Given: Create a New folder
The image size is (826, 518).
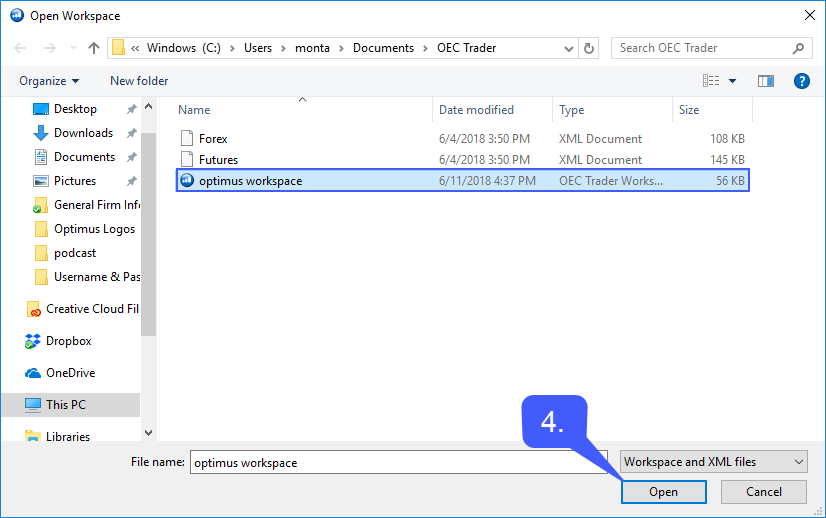Looking at the screenshot, I should [x=139, y=81].
